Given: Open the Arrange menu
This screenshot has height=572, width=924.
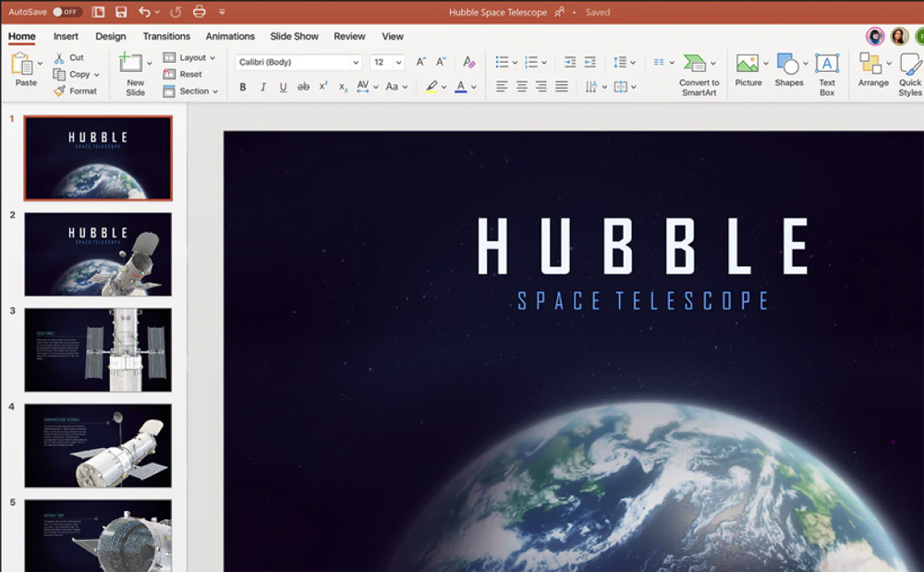Looking at the screenshot, I should pyautogui.click(x=873, y=70).
